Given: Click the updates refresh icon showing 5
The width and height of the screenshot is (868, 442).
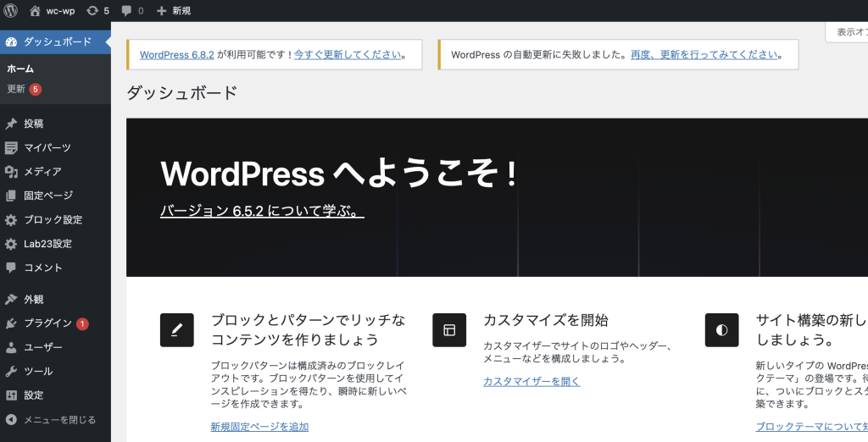Looking at the screenshot, I should tap(92, 11).
